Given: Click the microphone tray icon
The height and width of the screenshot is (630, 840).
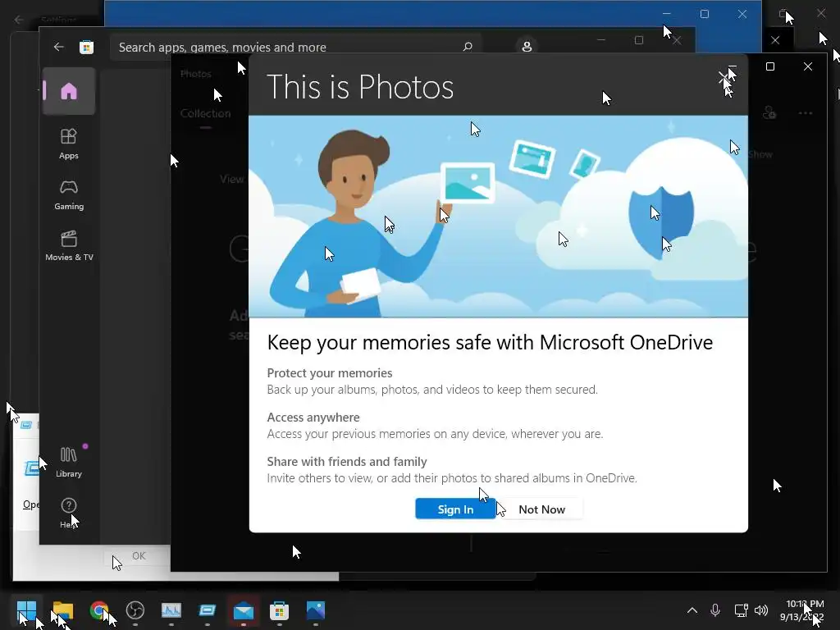Looking at the screenshot, I should click(715, 610).
